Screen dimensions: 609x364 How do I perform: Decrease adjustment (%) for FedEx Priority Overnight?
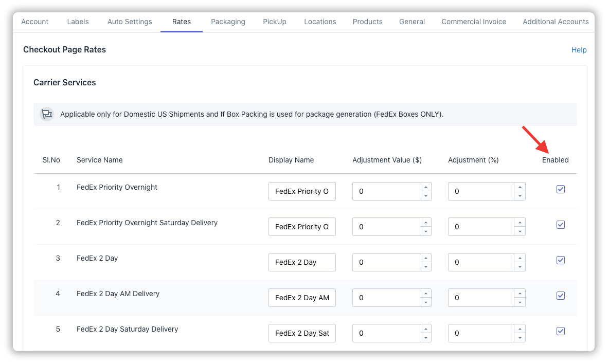point(520,196)
